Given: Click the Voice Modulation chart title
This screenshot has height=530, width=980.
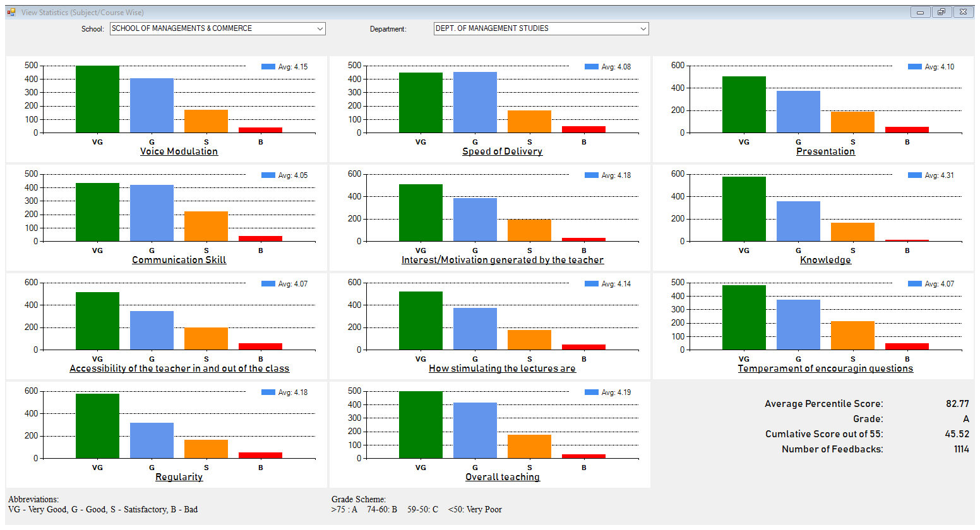Looking at the screenshot, I should tap(179, 151).
